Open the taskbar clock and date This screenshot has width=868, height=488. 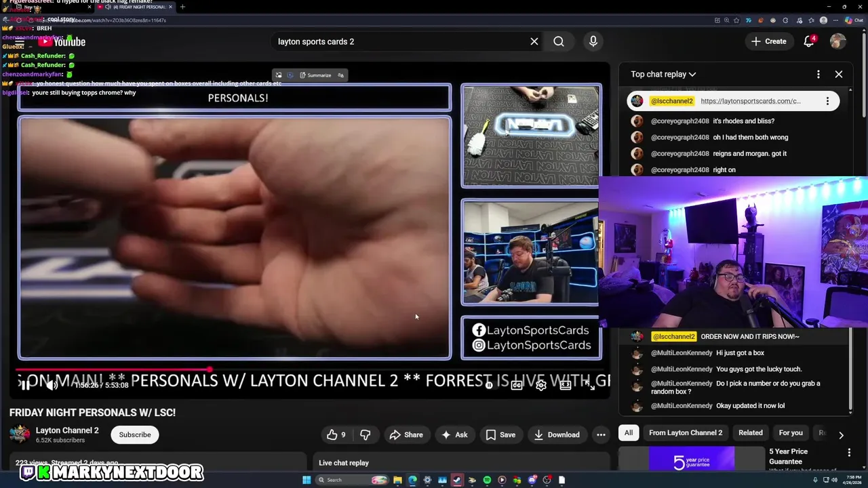(x=849, y=480)
